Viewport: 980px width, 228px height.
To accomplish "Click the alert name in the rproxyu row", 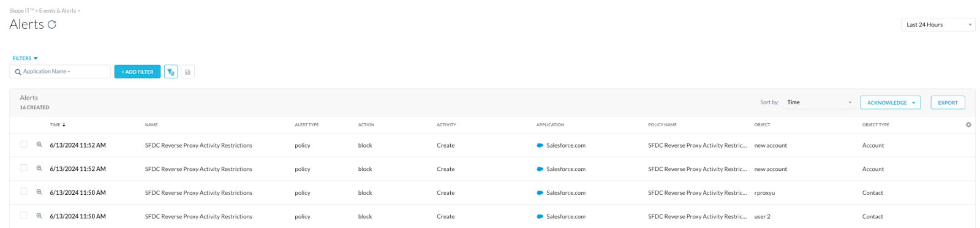I will pos(198,192).
